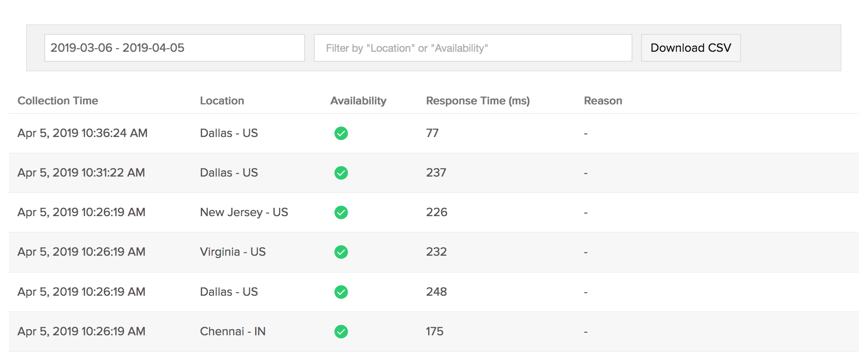Click the 77 ms response time value

[432, 133]
